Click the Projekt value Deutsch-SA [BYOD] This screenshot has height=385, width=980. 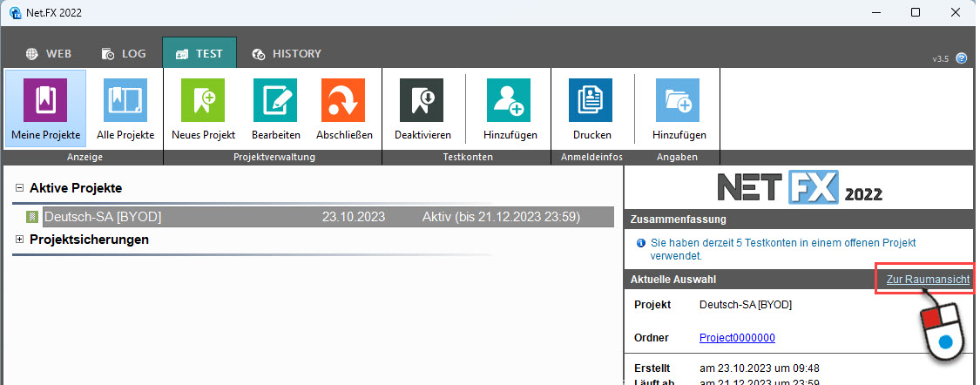tap(746, 304)
